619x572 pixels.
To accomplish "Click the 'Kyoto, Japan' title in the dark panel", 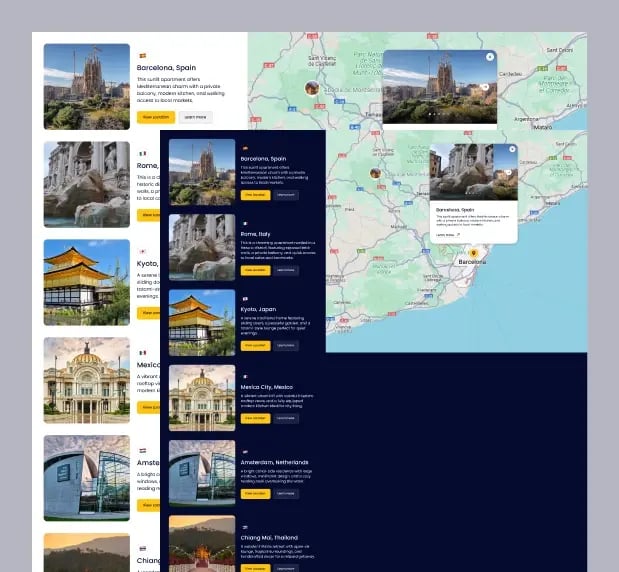I will 258,309.
